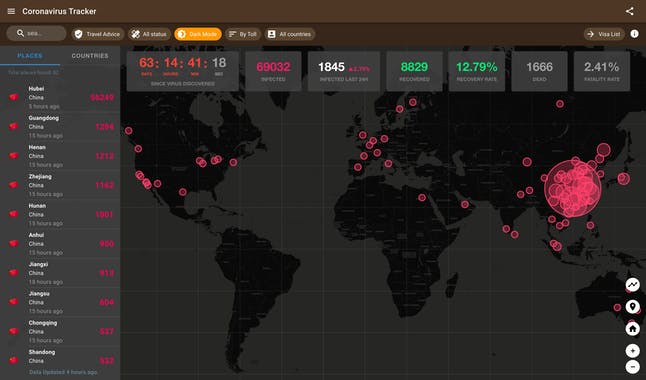
Task: Zoom in with the plus button
Action: point(632,351)
